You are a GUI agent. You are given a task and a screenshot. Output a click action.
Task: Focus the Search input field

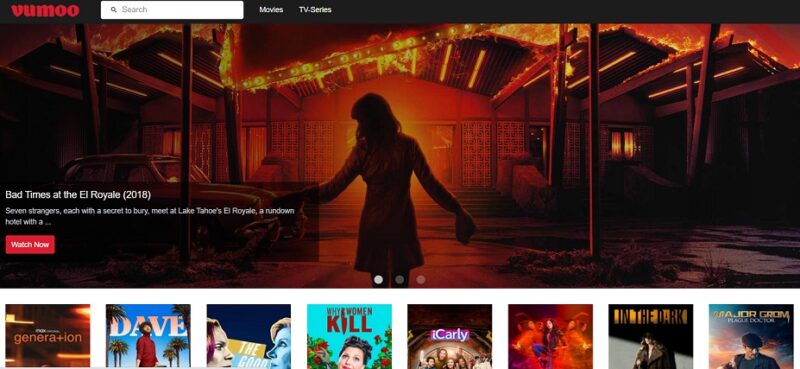click(x=172, y=10)
